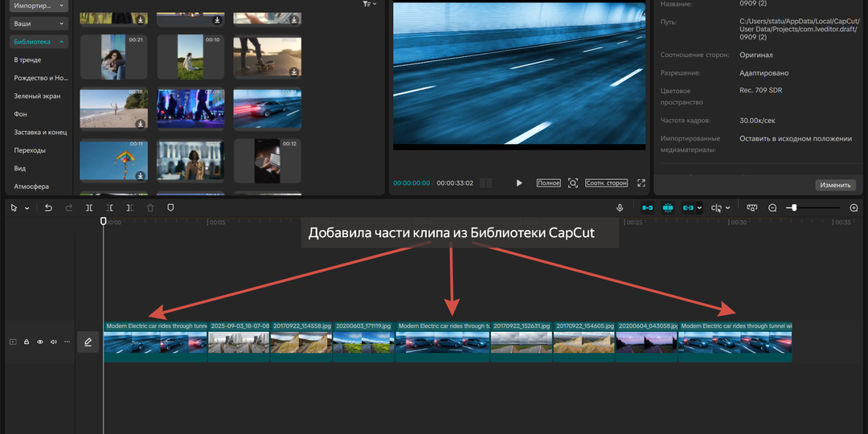Select the 20170922_152631.jpg timeline clip
868x434 pixels.
tap(522, 342)
